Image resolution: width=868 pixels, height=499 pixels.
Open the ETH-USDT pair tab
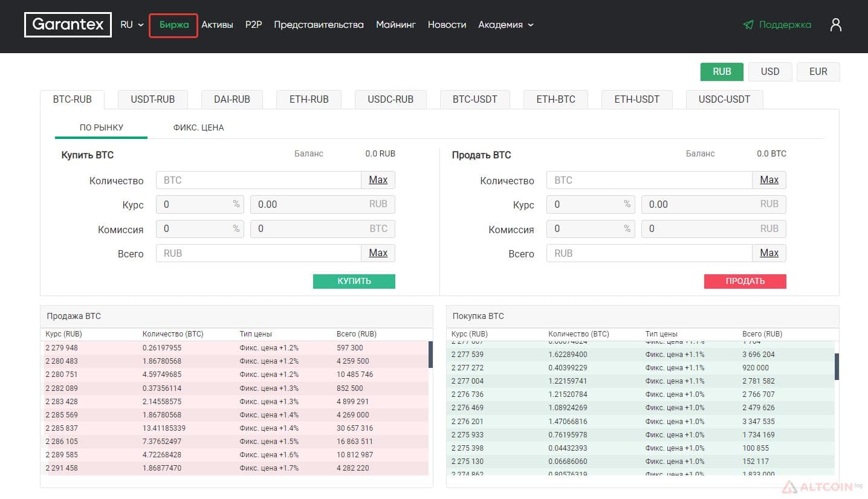pyautogui.click(x=637, y=99)
